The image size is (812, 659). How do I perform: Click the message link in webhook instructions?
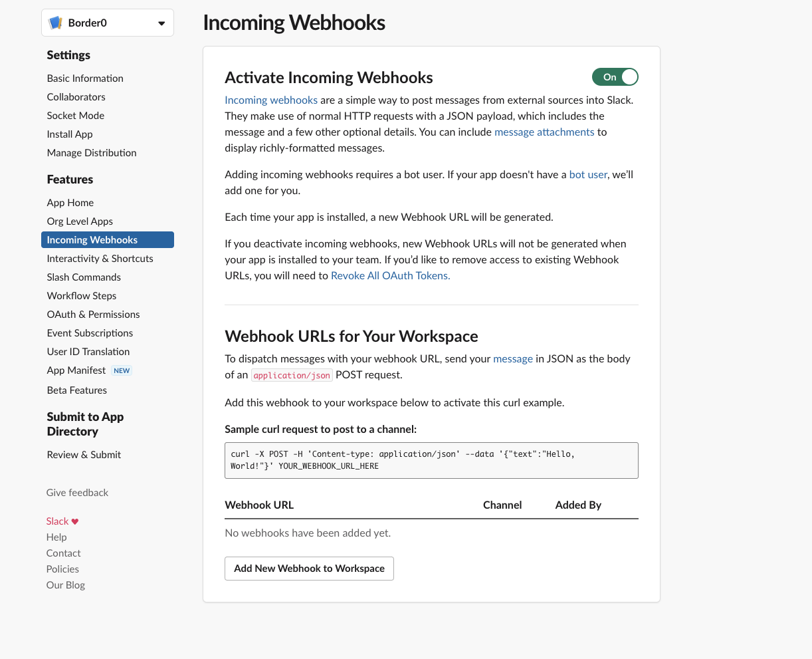pyautogui.click(x=513, y=359)
